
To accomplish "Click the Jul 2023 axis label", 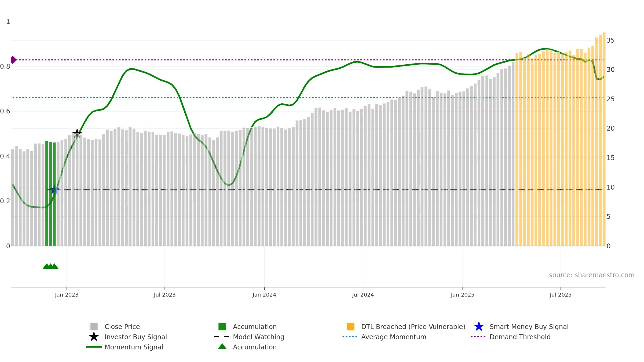I will (164, 295).
